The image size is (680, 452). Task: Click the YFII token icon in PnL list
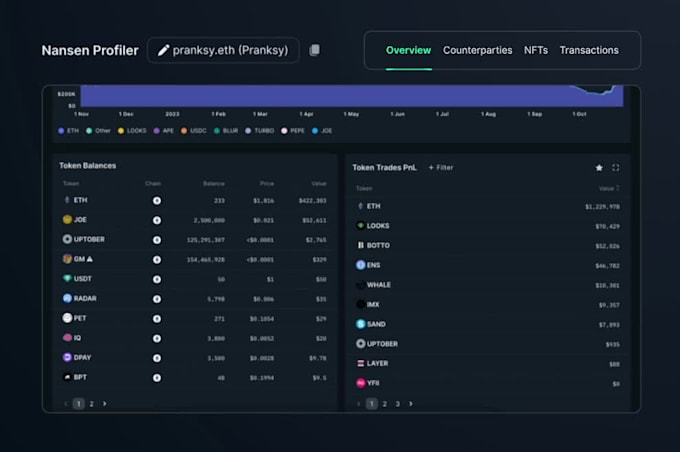coord(360,383)
